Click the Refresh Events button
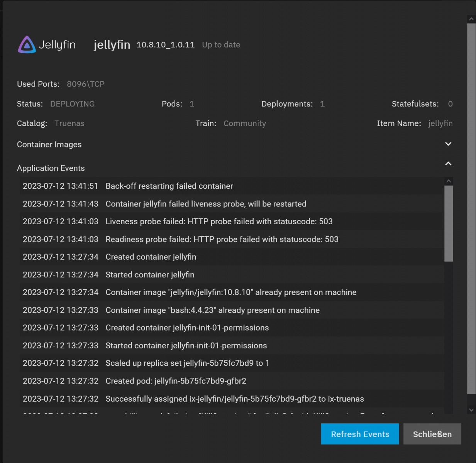The width and height of the screenshot is (476, 463). click(360, 434)
